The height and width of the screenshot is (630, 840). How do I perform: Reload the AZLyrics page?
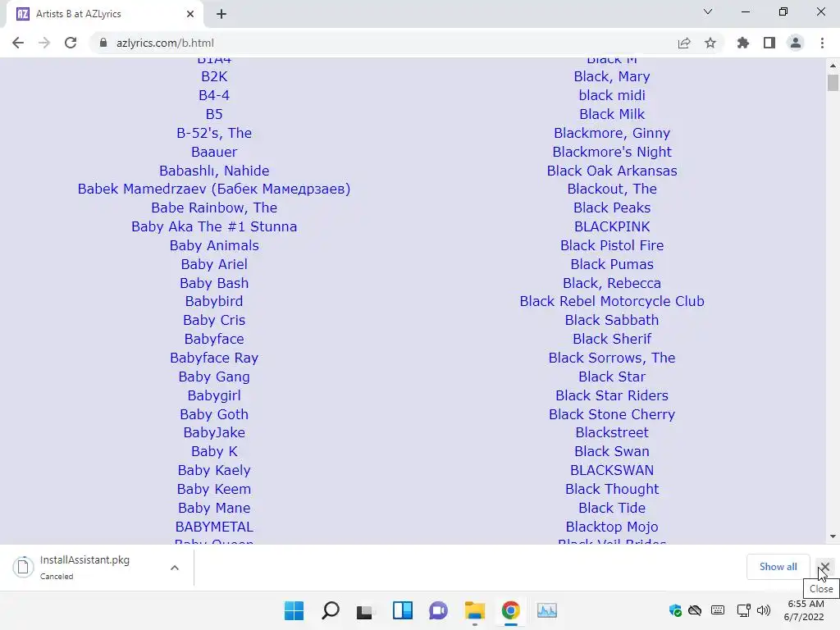pos(71,43)
